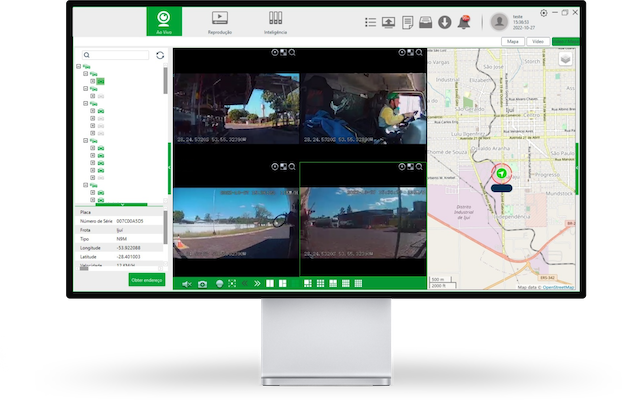The image size is (622, 400).
Task: Click the alarm bell notification icon
Action: tap(464, 22)
